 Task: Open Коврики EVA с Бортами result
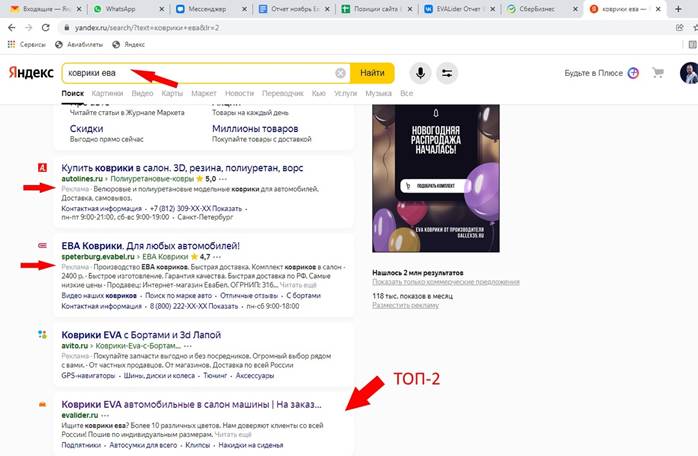(x=141, y=335)
